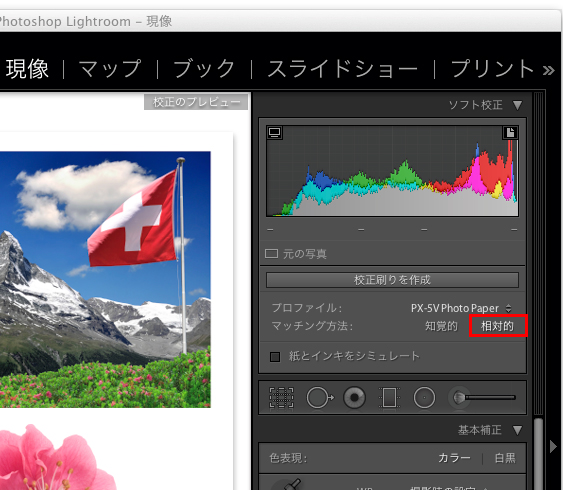The width and height of the screenshot is (563, 490).
Task: Click the module picker overflow arrows
Action: tap(548, 70)
